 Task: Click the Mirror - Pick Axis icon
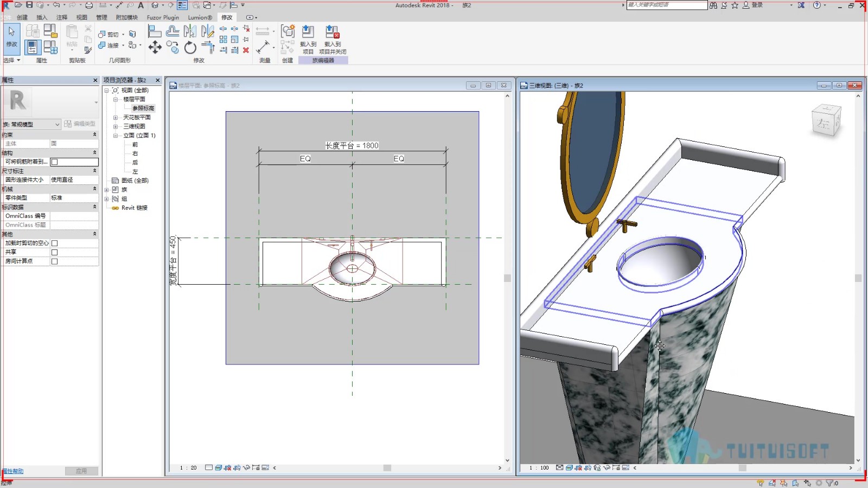click(x=190, y=31)
